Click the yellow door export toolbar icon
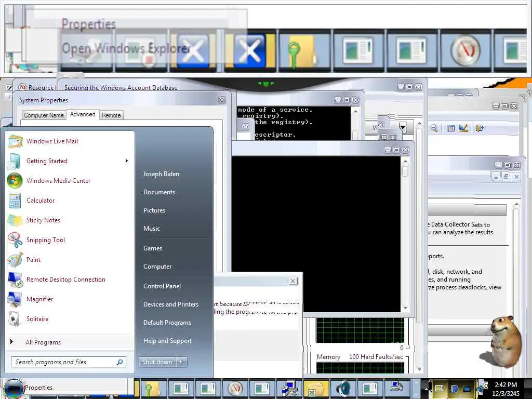 [x=480, y=128]
